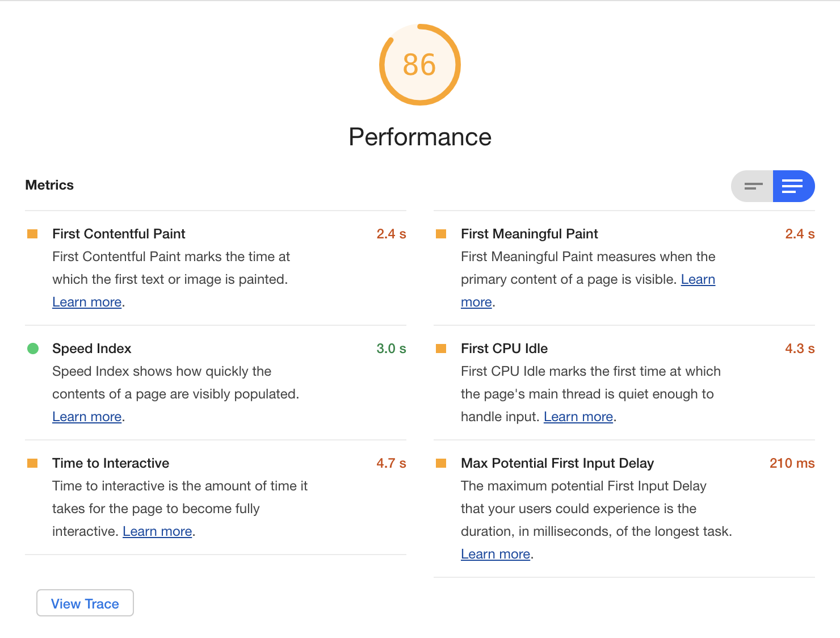Image resolution: width=840 pixels, height=638 pixels.
Task: Select the First Contentful Paint metric title
Action: [x=119, y=234]
